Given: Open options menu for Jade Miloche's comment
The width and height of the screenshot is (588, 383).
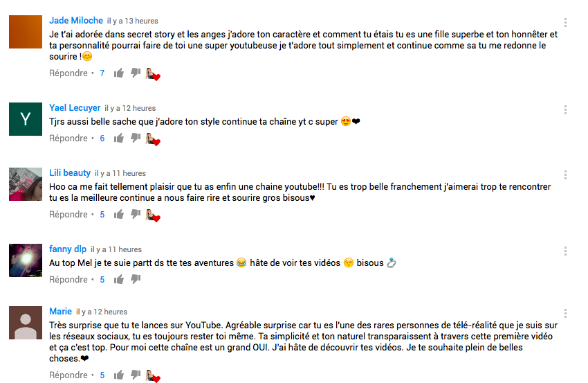Looking at the screenshot, I should click(565, 23).
